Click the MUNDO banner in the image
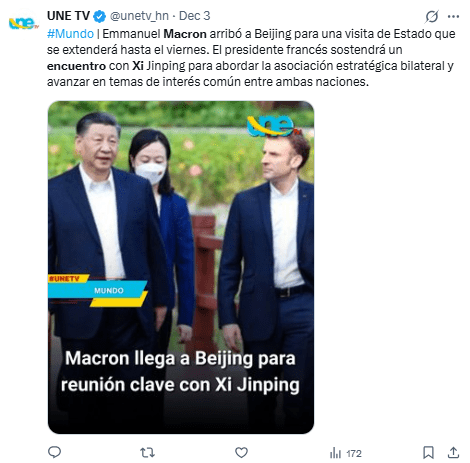 pyautogui.click(x=109, y=290)
